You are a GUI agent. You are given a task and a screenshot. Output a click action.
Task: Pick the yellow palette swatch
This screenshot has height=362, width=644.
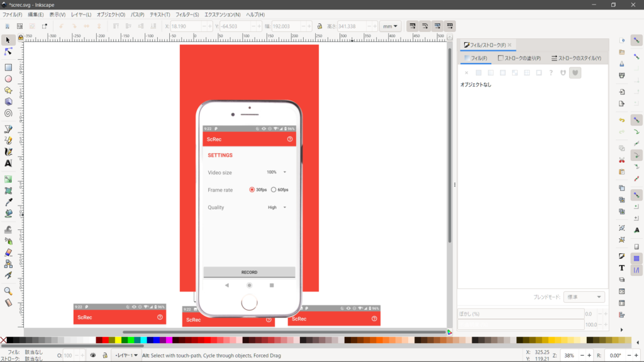tap(118, 340)
